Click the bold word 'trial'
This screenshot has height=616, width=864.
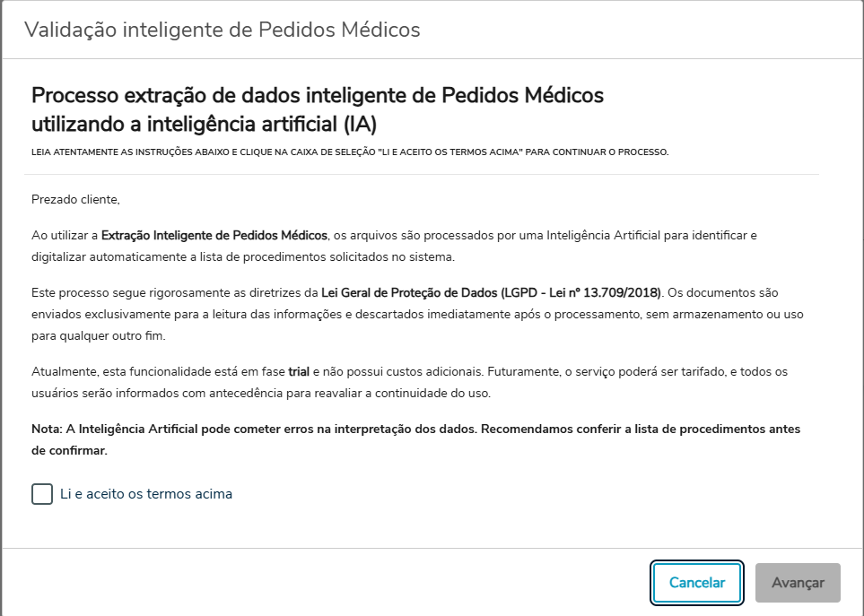pos(299,370)
